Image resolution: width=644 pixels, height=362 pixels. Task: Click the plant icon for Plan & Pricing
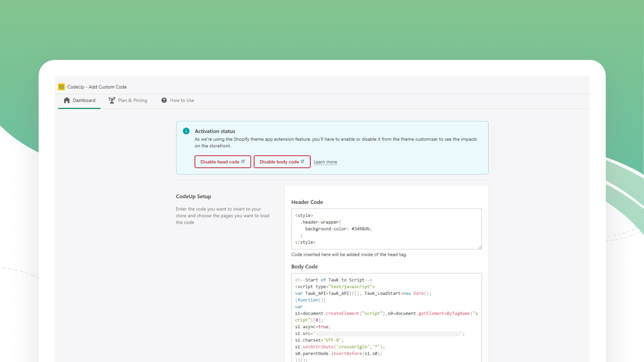(112, 101)
